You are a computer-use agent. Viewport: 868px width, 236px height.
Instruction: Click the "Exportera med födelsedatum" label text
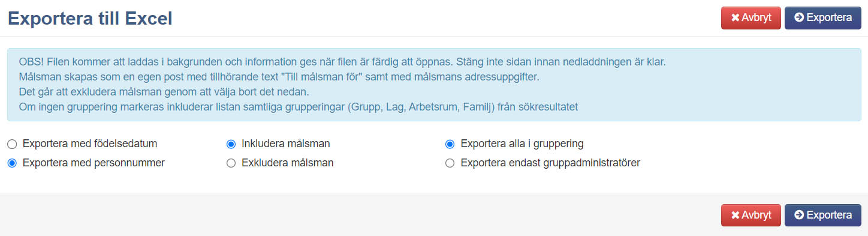click(x=90, y=144)
